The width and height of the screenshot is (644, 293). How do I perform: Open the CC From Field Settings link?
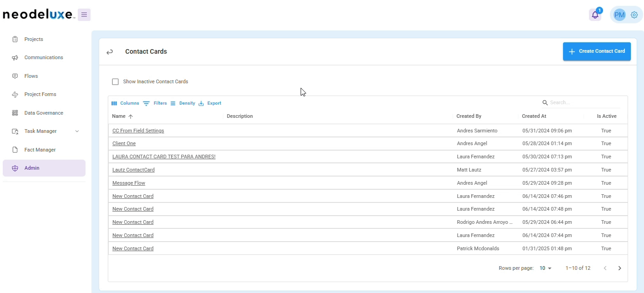138,131
